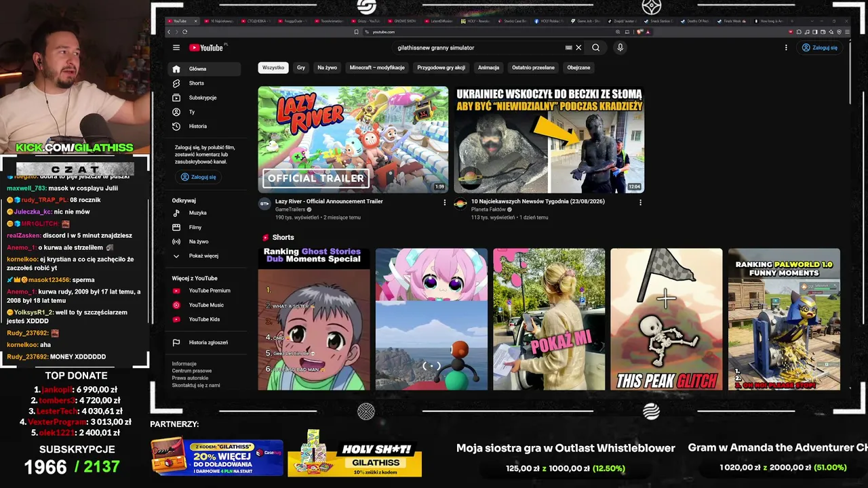Expand the Pokaż więcej sidebar section

click(x=203, y=256)
